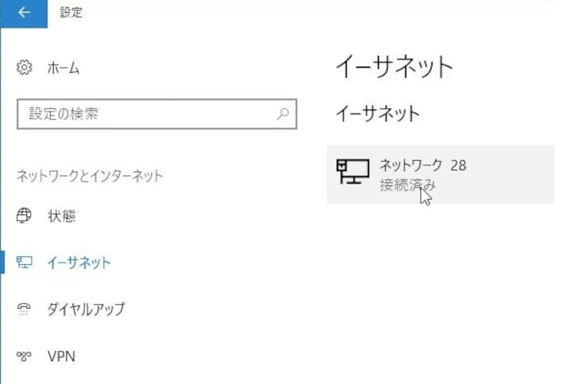Select 状態 in the sidebar
Viewport: 588px width, 384px height.
62,217
